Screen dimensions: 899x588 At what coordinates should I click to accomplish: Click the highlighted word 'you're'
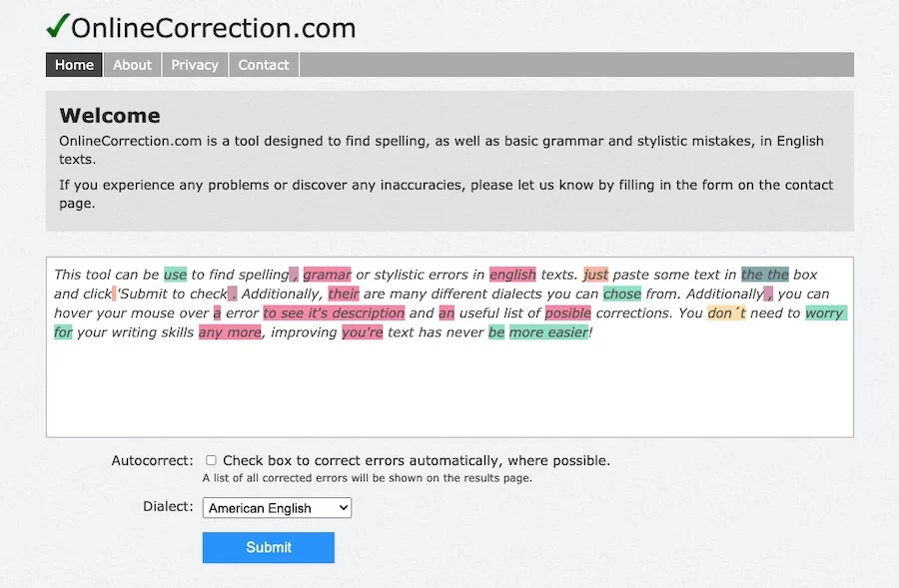(x=362, y=331)
